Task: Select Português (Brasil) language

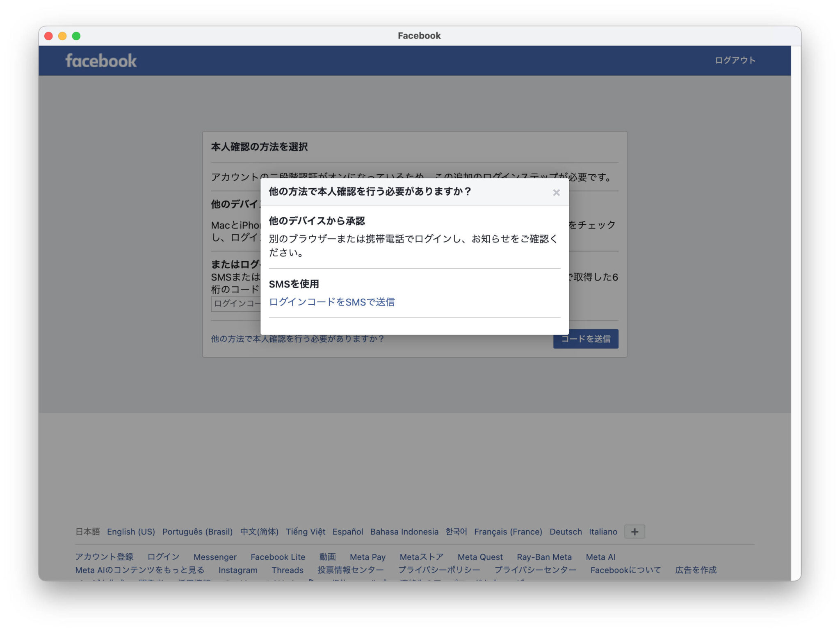Action: coord(197,532)
